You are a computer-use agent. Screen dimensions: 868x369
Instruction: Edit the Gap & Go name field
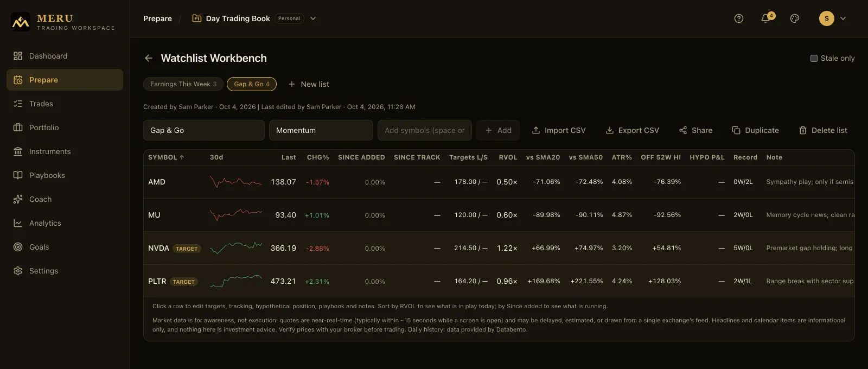pos(204,130)
